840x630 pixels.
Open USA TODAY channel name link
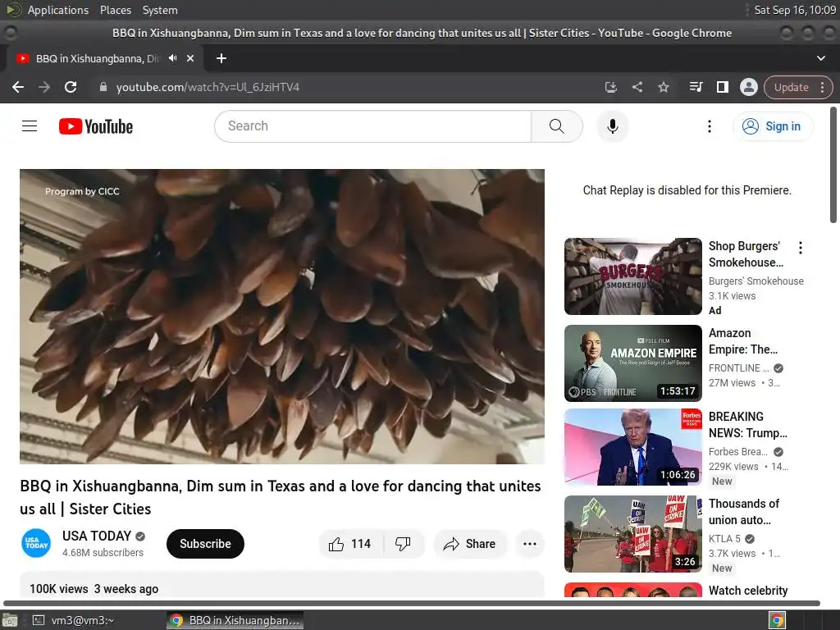click(x=97, y=536)
